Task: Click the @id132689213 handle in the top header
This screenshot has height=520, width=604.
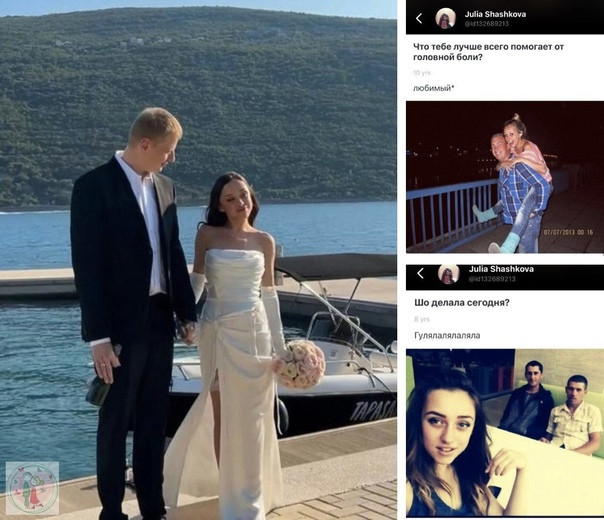Action: [487, 24]
